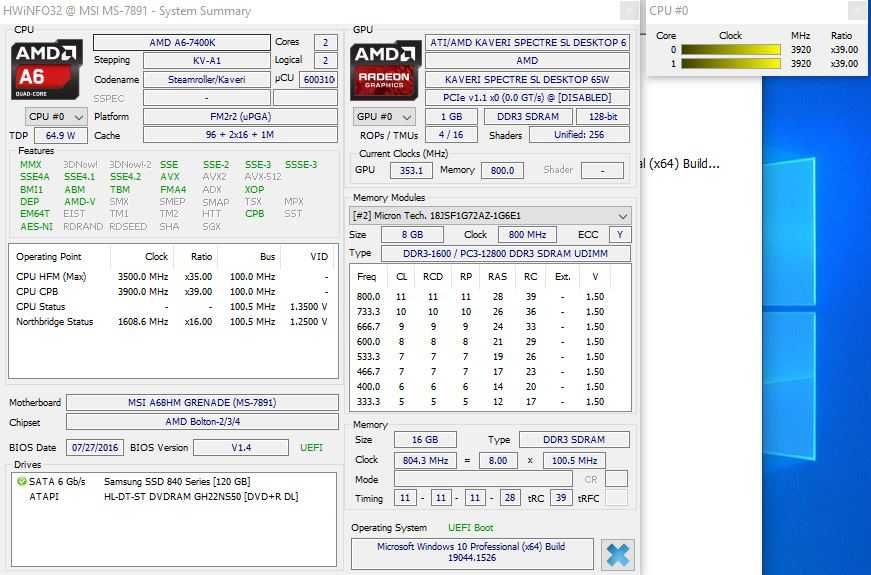Click the MSI A68HM GRENADE motherboard field
The height and width of the screenshot is (575, 871).
point(202,402)
